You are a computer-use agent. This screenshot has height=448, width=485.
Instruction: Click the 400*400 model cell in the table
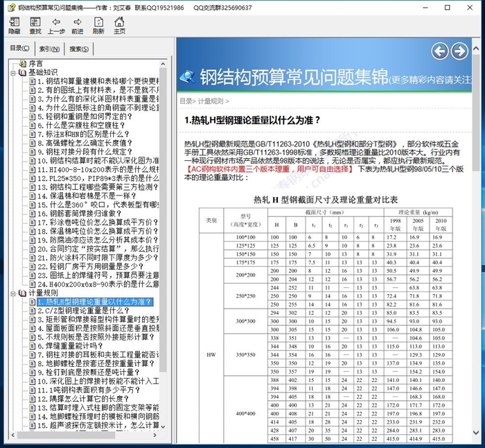coord(245,413)
